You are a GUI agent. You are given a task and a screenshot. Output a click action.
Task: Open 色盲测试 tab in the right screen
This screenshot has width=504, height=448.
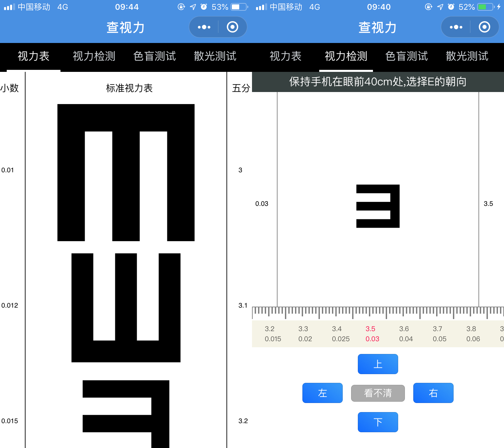(x=407, y=56)
